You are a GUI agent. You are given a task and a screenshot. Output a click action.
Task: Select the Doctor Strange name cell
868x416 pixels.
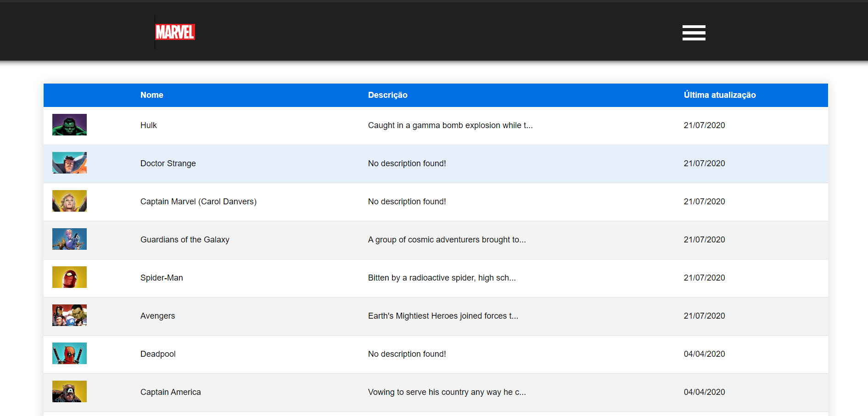(168, 163)
